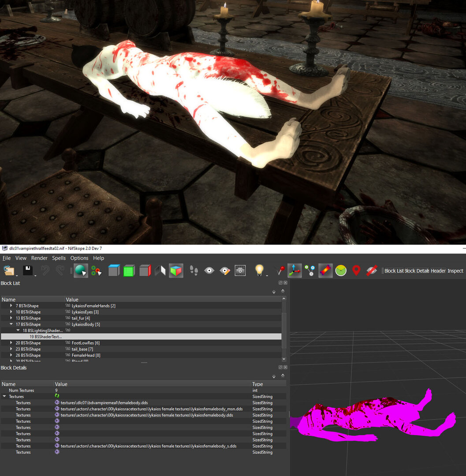Screen dimensions: 466x476
Task: Select the vertex selection mode icon
Action: (x=97, y=271)
